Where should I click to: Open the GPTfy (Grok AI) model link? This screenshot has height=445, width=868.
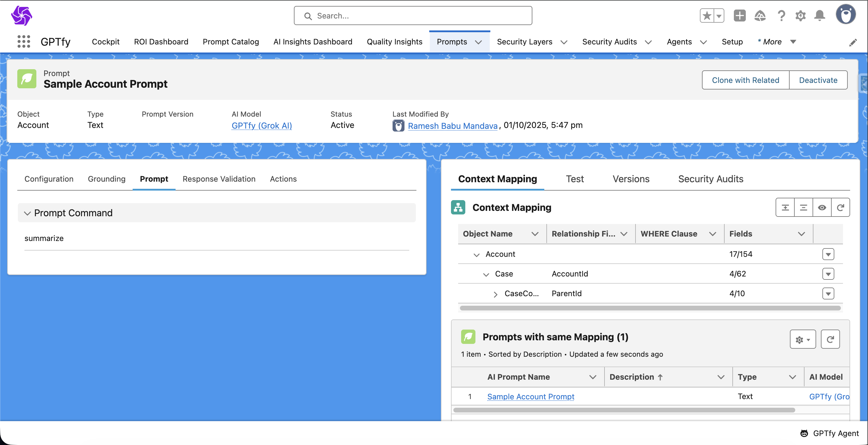[x=261, y=125]
